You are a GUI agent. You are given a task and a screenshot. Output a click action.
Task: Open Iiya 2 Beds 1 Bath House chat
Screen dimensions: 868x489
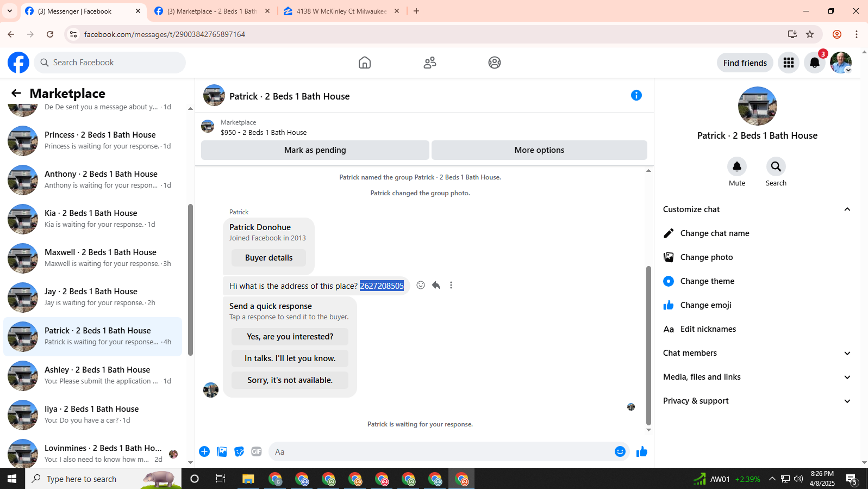pyautogui.click(x=93, y=415)
